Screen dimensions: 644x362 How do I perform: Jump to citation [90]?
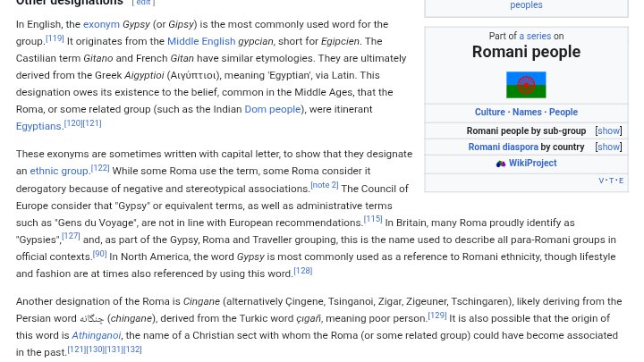tap(100, 254)
